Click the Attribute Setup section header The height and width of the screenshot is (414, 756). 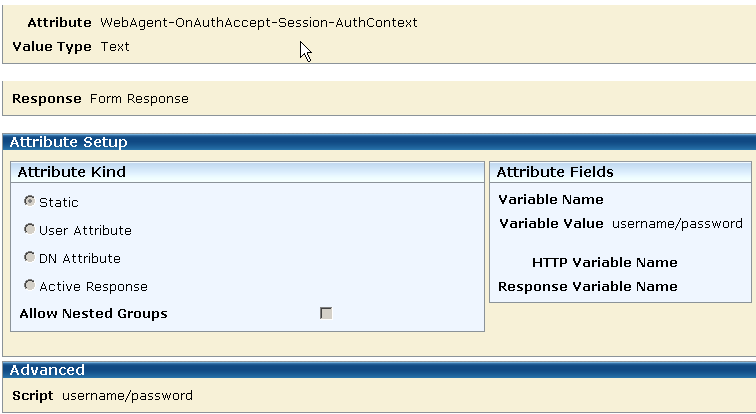[69, 142]
